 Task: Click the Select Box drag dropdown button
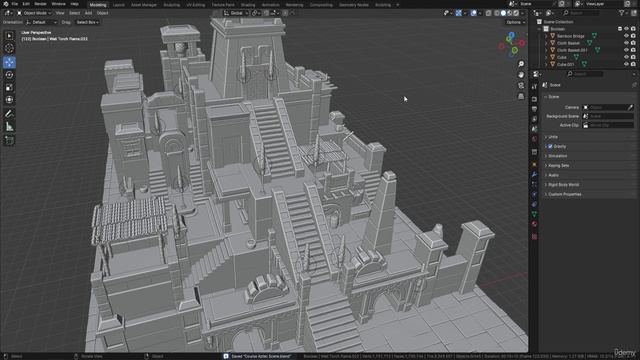point(87,22)
